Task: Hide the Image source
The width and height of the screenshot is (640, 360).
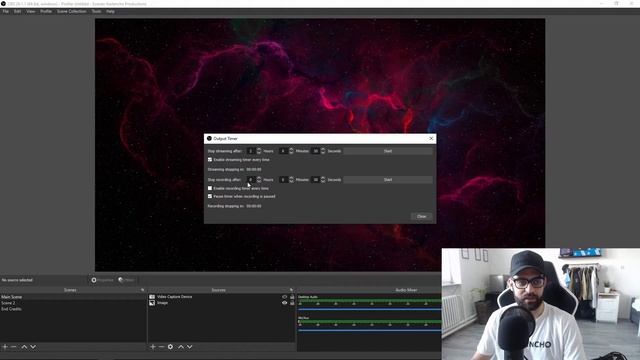Action: pos(284,303)
